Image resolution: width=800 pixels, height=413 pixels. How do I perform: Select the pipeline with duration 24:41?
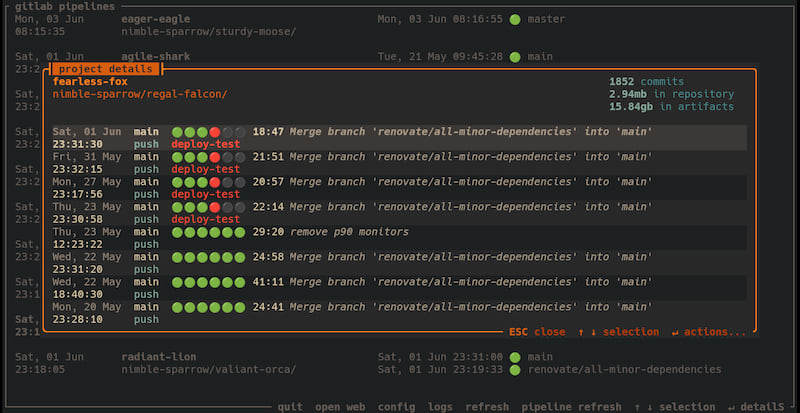399,313
